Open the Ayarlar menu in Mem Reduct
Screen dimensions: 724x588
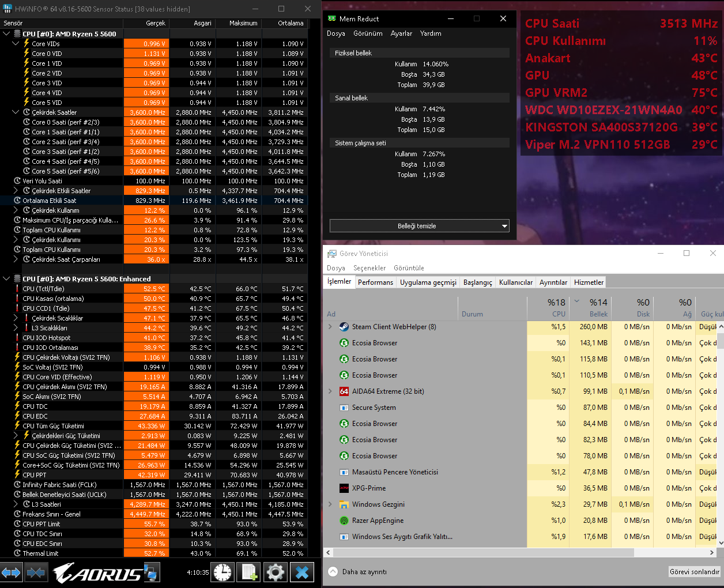[401, 33]
